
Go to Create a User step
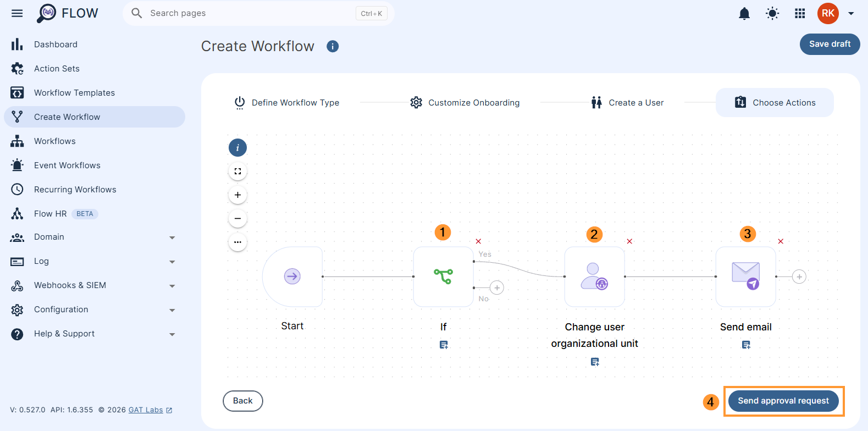627,103
